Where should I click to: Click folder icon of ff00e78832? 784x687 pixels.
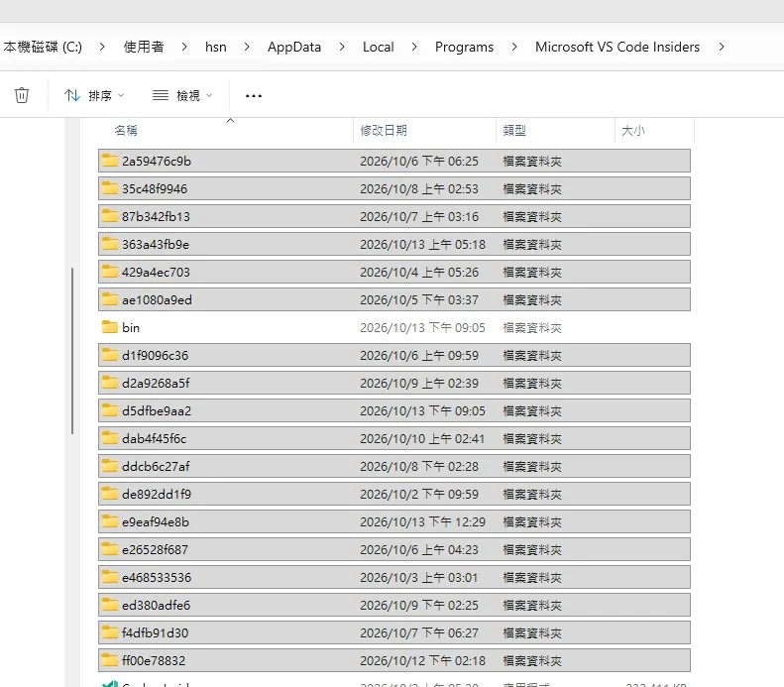[x=109, y=660]
